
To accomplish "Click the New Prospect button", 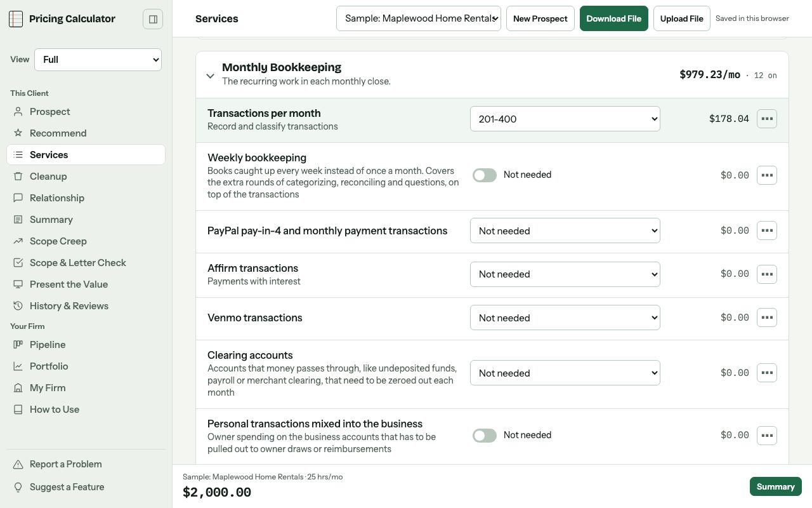I will pos(540,18).
